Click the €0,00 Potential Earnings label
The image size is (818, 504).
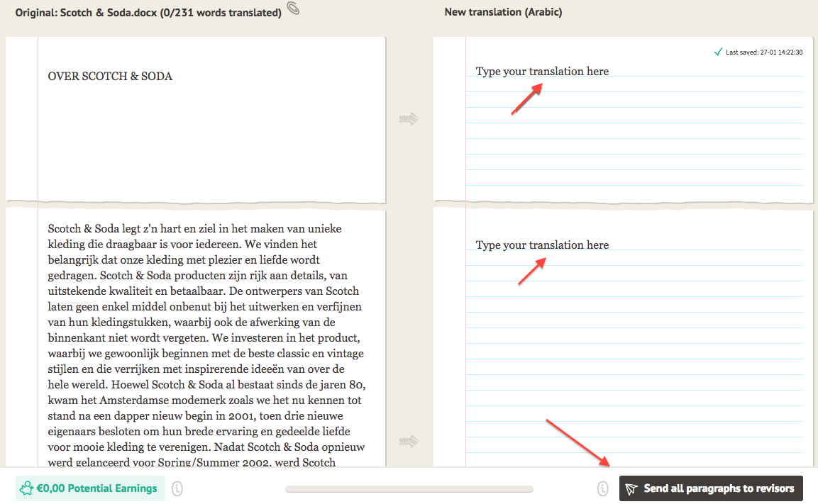point(97,488)
